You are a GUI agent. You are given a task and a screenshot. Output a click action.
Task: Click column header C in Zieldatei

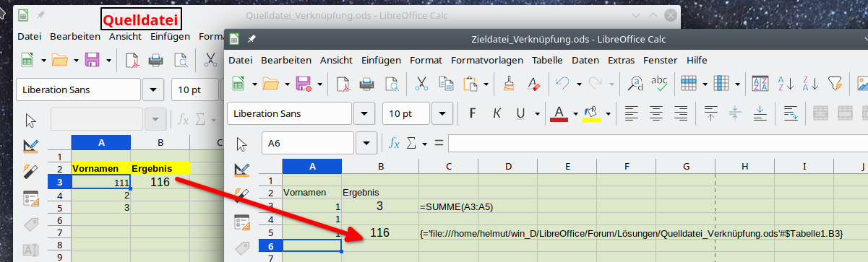click(448, 167)
